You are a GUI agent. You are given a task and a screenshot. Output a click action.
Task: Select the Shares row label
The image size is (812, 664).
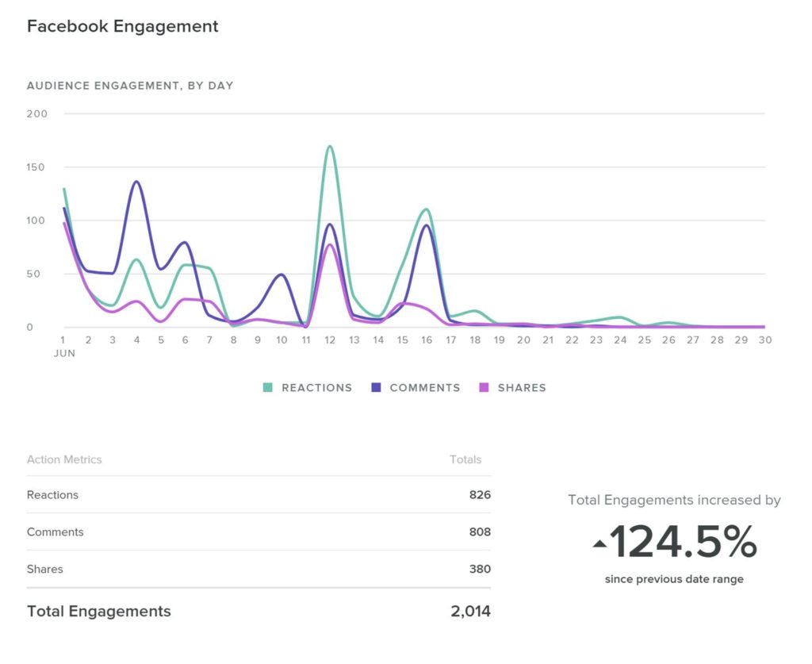pos(44,570)
